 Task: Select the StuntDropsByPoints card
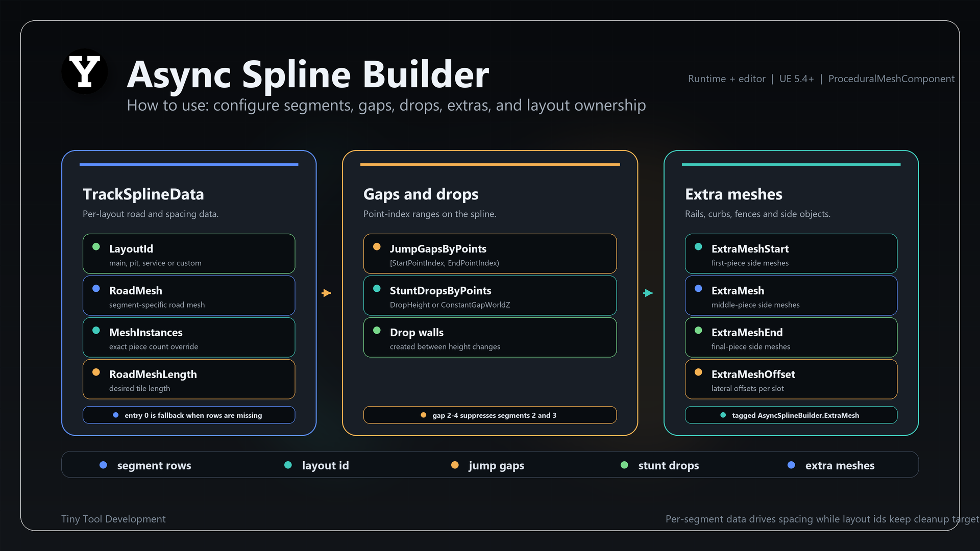(490, 295)
